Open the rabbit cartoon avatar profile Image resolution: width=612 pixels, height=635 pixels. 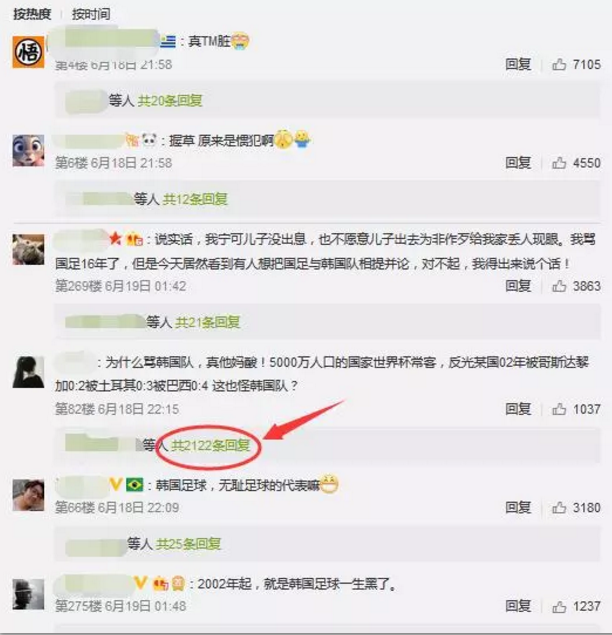click(x=28, y=151)
